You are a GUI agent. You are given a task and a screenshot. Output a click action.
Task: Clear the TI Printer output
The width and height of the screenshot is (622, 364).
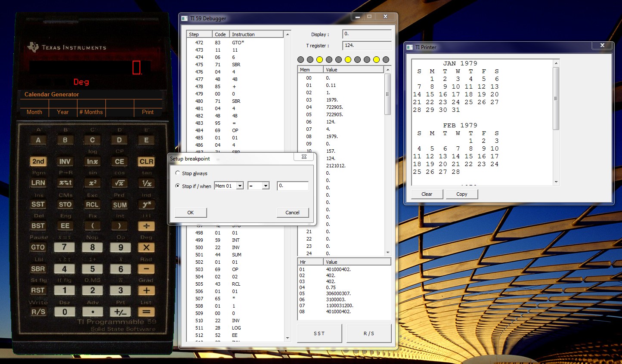click(427, 194)
